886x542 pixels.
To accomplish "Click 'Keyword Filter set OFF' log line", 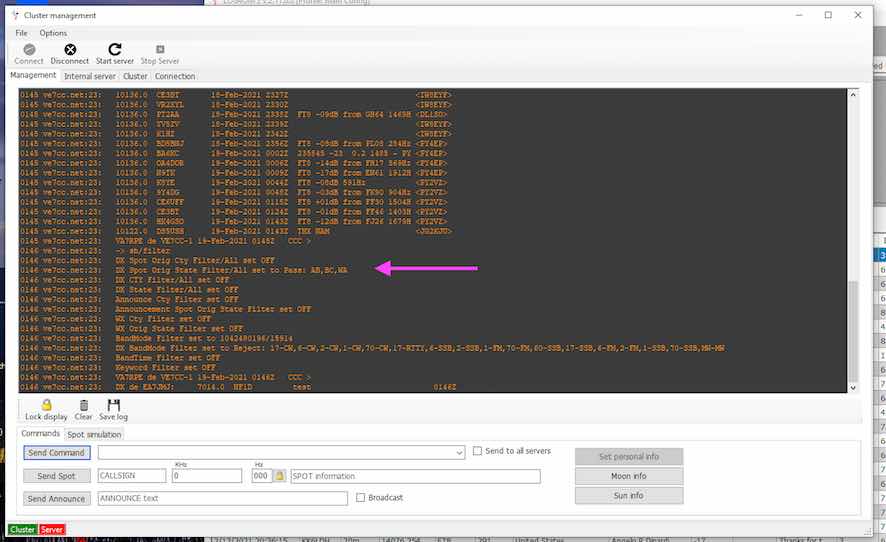I will [165, 367].
